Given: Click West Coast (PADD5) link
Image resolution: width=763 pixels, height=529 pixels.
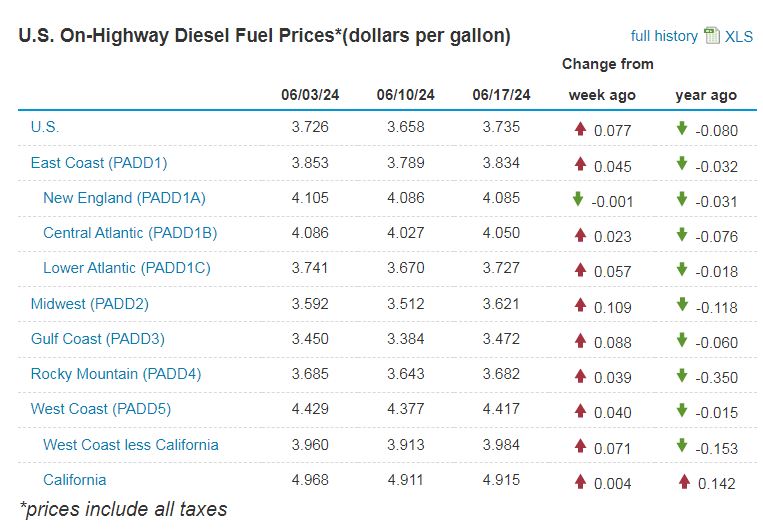Looking at the screenshot, I should point(100,409).
